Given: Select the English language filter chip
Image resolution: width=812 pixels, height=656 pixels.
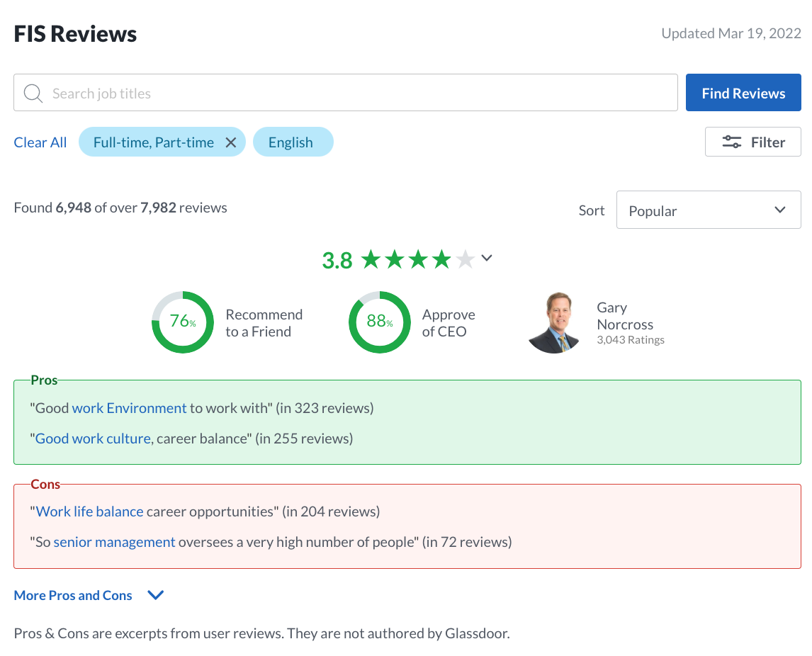Looking at the screenshot, I should (x=293, y=142).
